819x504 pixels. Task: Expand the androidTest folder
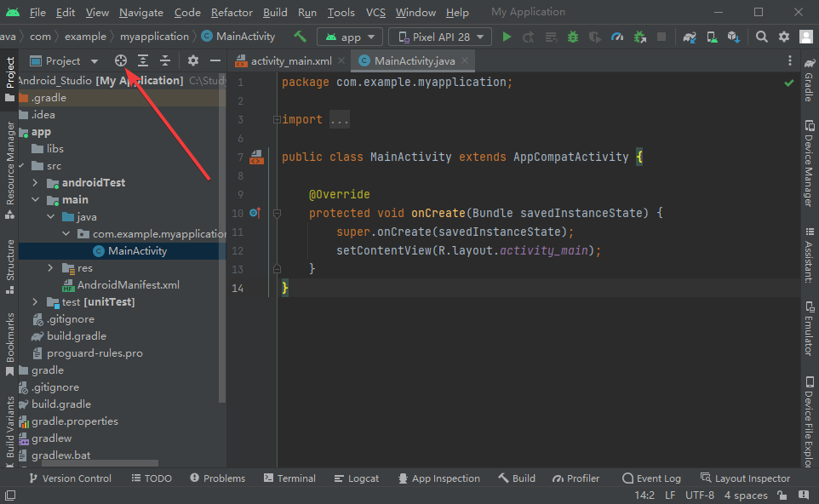(x=35, y=182)
